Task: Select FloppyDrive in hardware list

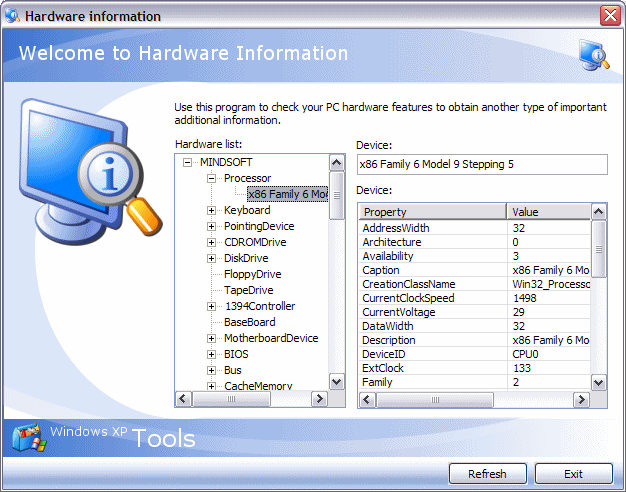Action: (253, 274)
